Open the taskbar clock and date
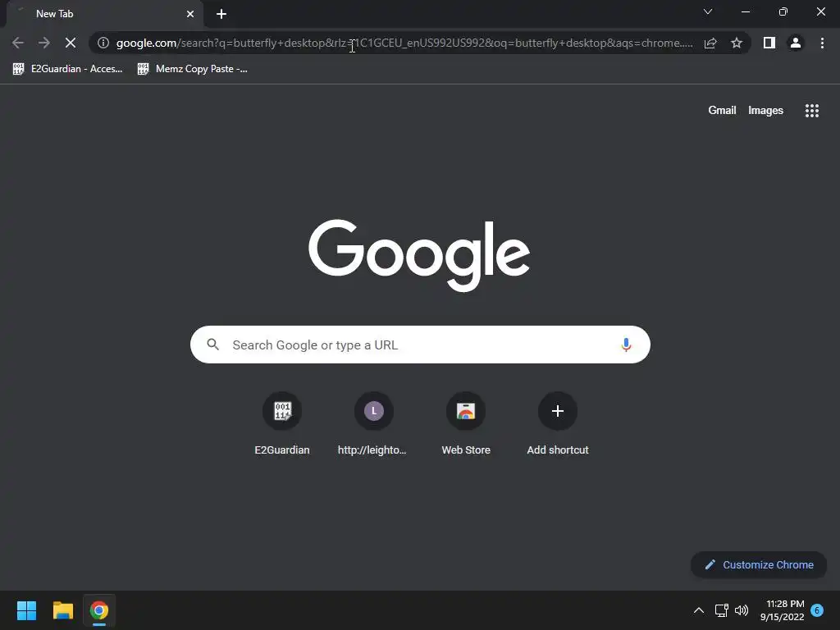 782,610
